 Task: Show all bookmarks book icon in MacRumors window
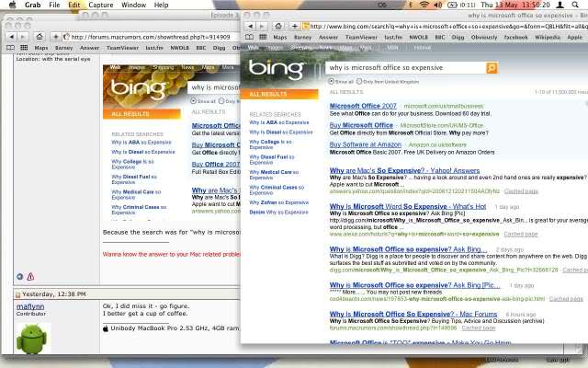point(10,48)
